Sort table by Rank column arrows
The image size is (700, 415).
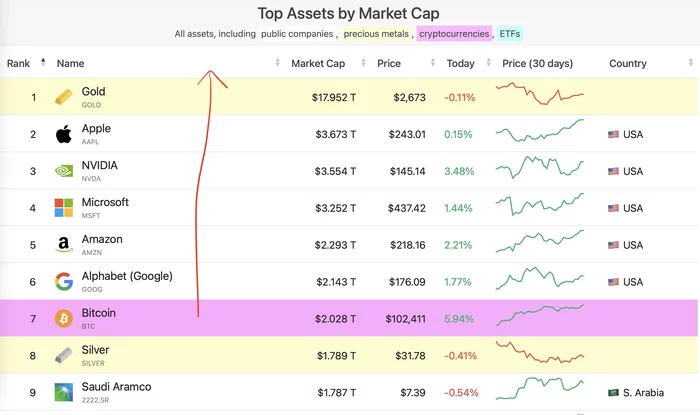point(43,63)
